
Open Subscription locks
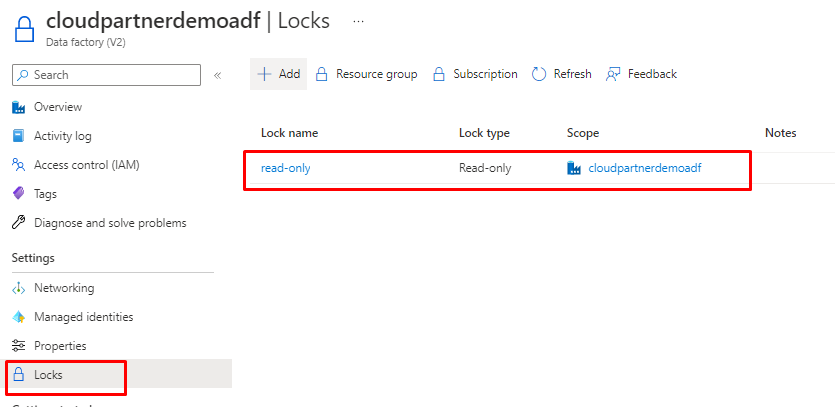(475, 74)
